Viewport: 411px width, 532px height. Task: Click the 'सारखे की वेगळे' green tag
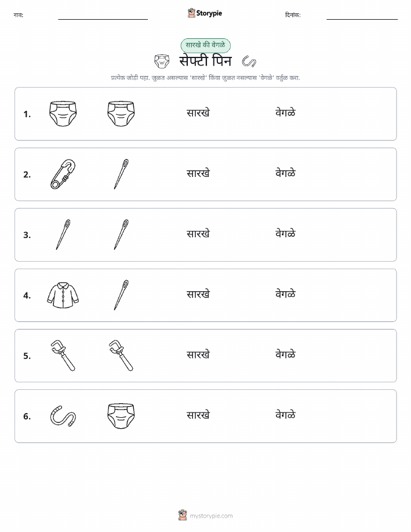pos(205,45)
